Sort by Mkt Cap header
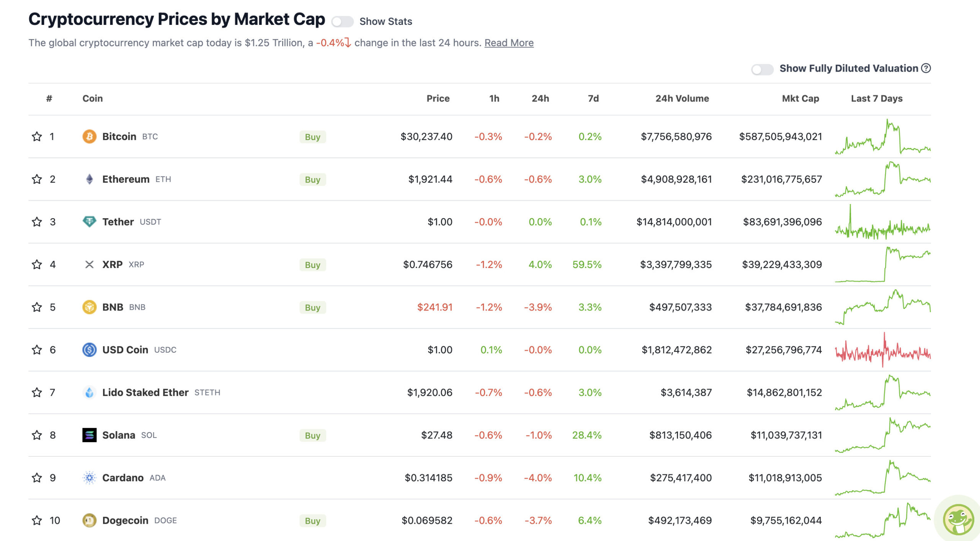This screenshot has height=541, width=980. click(x=800, y=98)
